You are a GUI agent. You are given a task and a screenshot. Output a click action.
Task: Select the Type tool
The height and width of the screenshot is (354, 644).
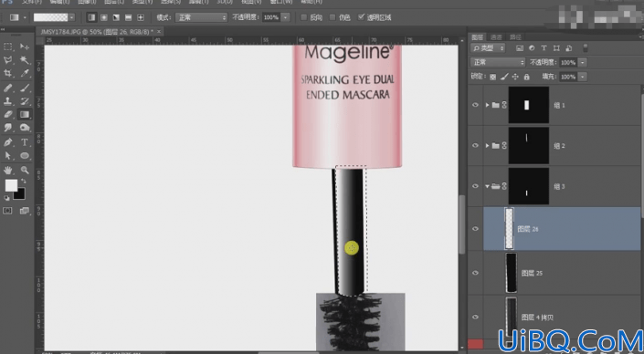coord(25,142)
